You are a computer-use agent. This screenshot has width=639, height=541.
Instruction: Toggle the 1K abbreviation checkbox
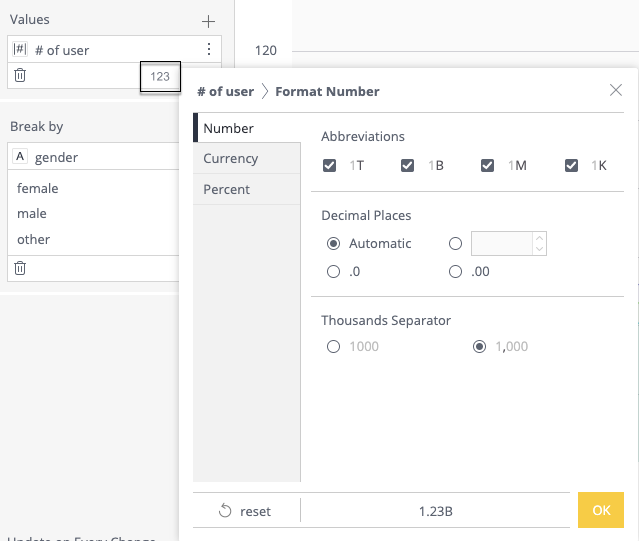coord(571,166)
